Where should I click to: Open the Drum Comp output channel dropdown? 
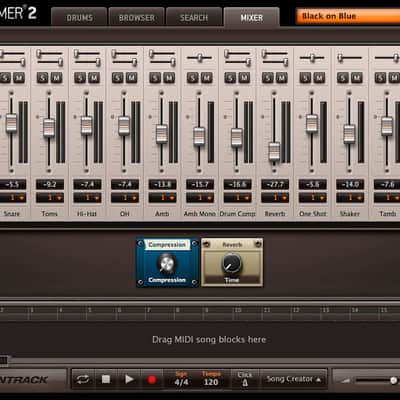[238, 198]
